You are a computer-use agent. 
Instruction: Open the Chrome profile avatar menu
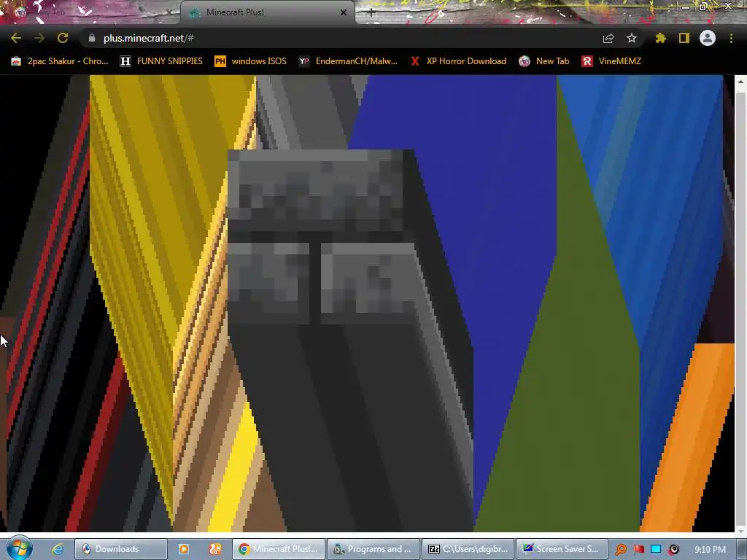click(x=708, y=38)
